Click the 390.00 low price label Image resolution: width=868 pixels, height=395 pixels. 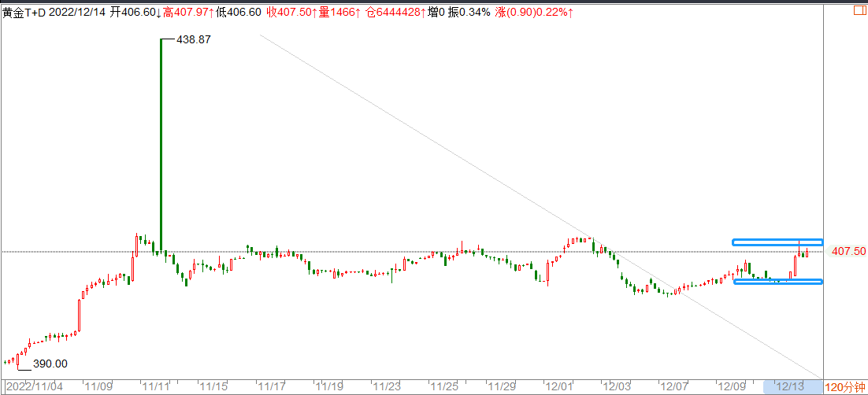50,364
